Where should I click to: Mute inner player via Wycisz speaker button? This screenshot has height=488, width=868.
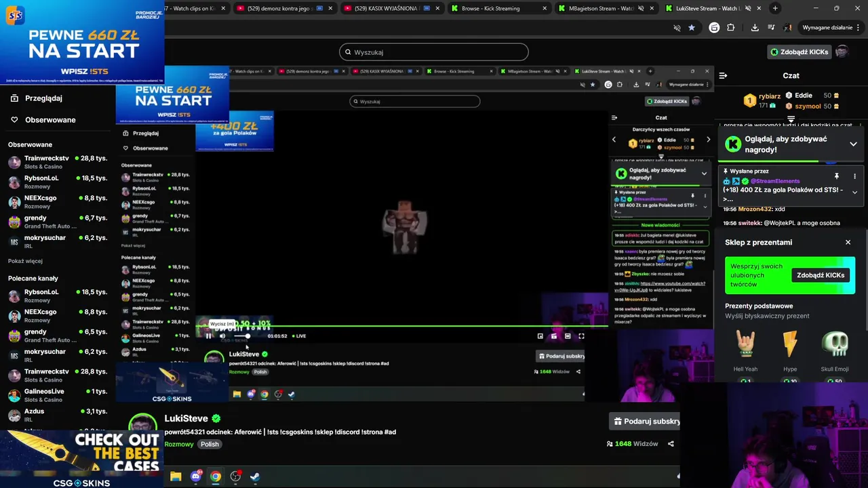click(222, 336)
